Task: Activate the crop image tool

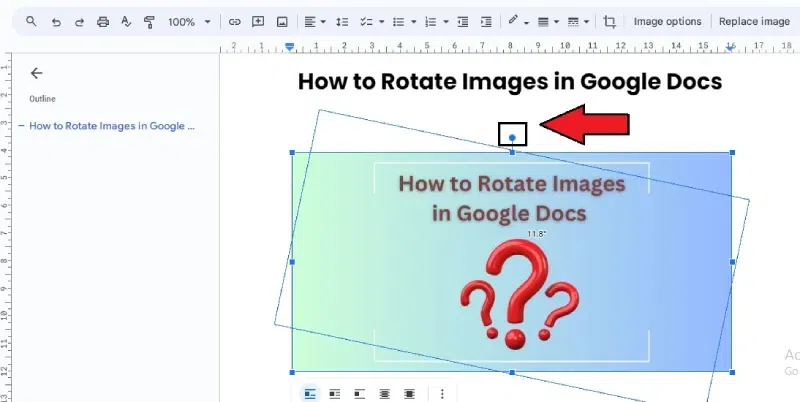Action: click(x=609, y=22)
